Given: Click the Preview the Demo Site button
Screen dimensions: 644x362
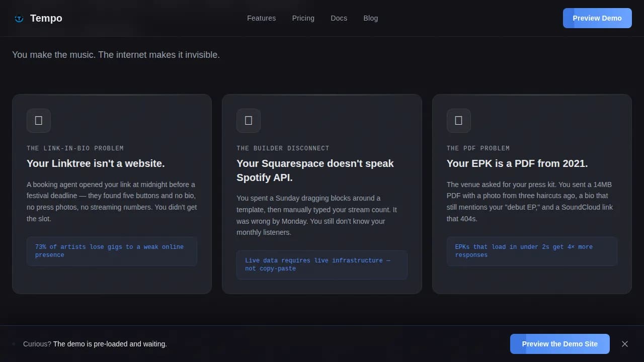Looking at the screenshot, I should 559,344.
